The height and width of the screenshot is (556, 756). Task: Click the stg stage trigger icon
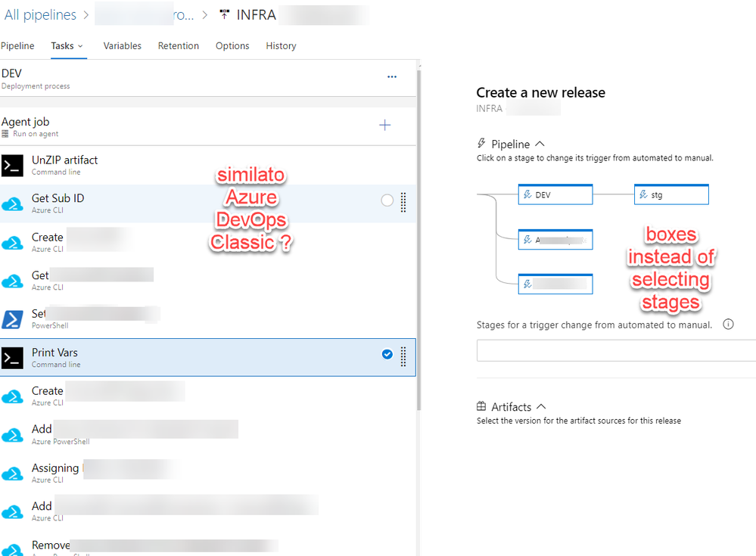pos(643,194)
